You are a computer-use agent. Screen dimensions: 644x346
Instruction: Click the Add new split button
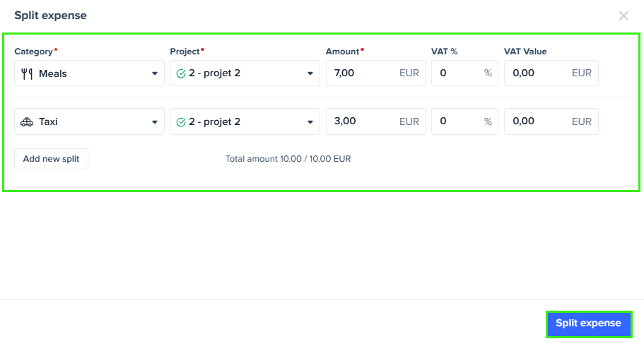pos(52,159)
